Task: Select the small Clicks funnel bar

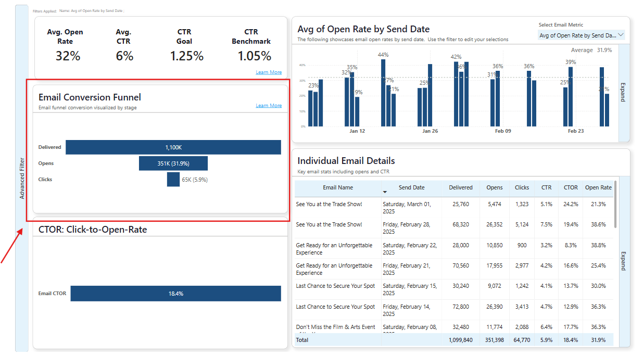Action: point(173,180)
